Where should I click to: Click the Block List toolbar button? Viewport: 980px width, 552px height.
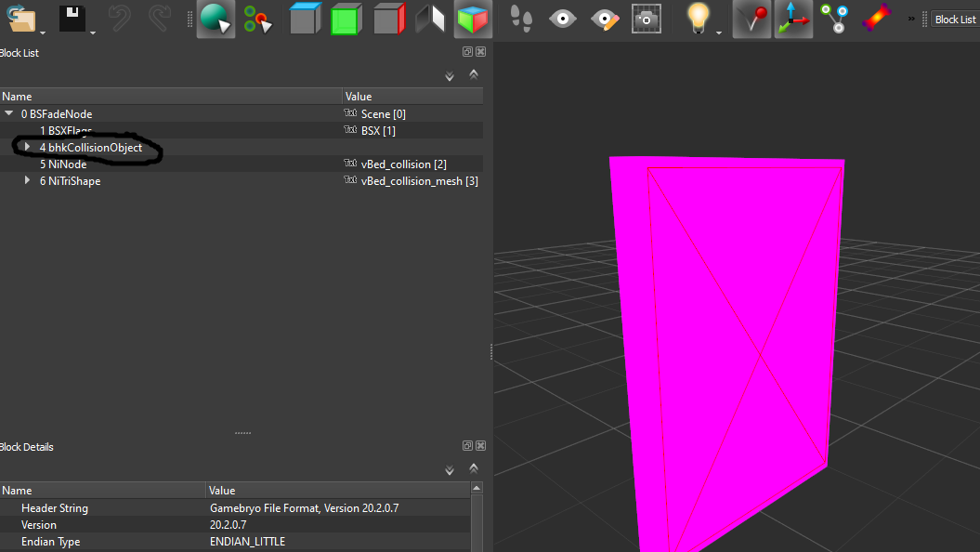point(955,20)
